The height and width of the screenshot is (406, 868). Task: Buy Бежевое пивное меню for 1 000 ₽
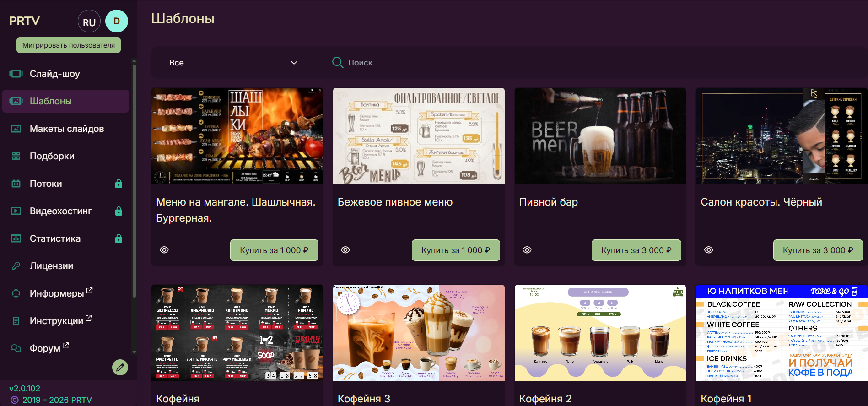(456, 250)
